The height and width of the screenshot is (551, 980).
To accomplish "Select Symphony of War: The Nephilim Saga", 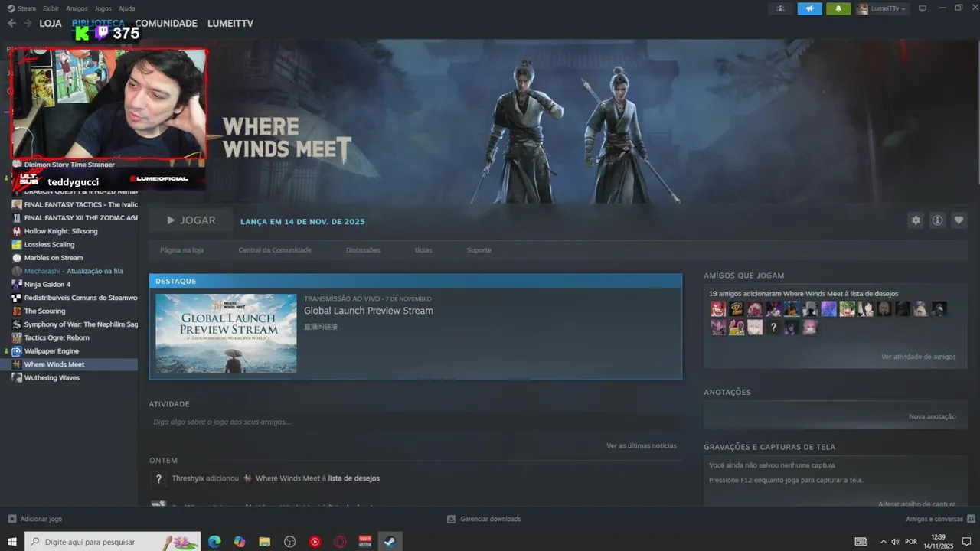I will coord(75,324).
